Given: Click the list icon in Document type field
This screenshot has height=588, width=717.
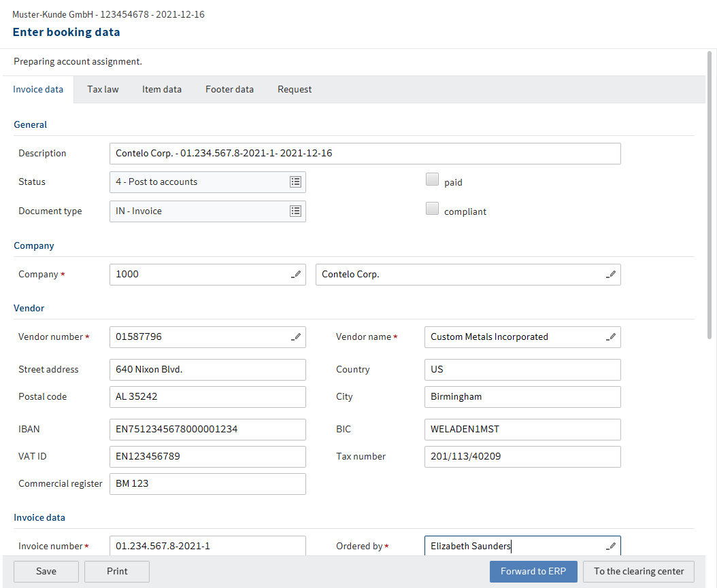Looking at the screenshot, I should coord(295,211).
